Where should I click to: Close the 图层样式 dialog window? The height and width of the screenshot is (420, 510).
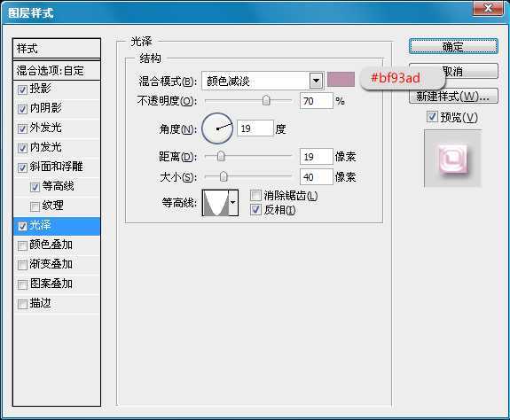(488, 8)
